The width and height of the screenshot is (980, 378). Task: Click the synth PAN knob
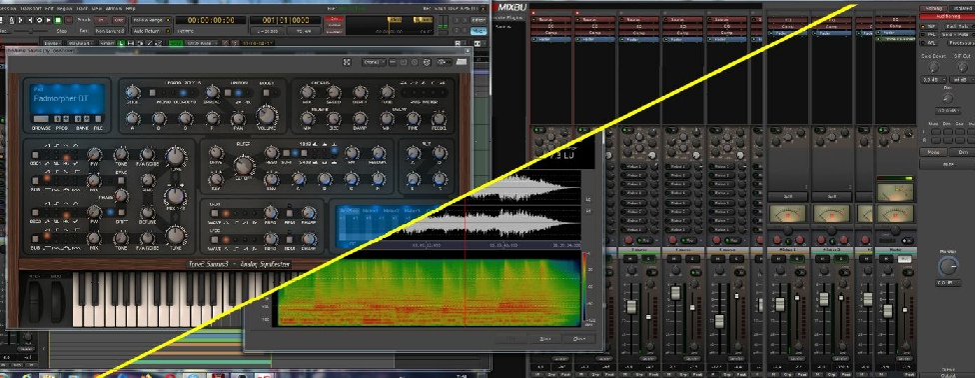[x=238, y=118]
